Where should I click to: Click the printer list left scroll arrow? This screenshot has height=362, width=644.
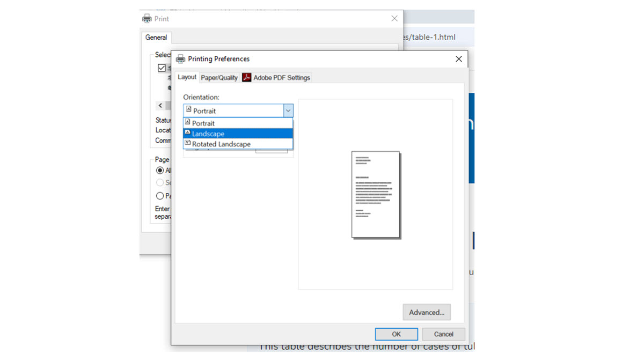coord(160,106)
